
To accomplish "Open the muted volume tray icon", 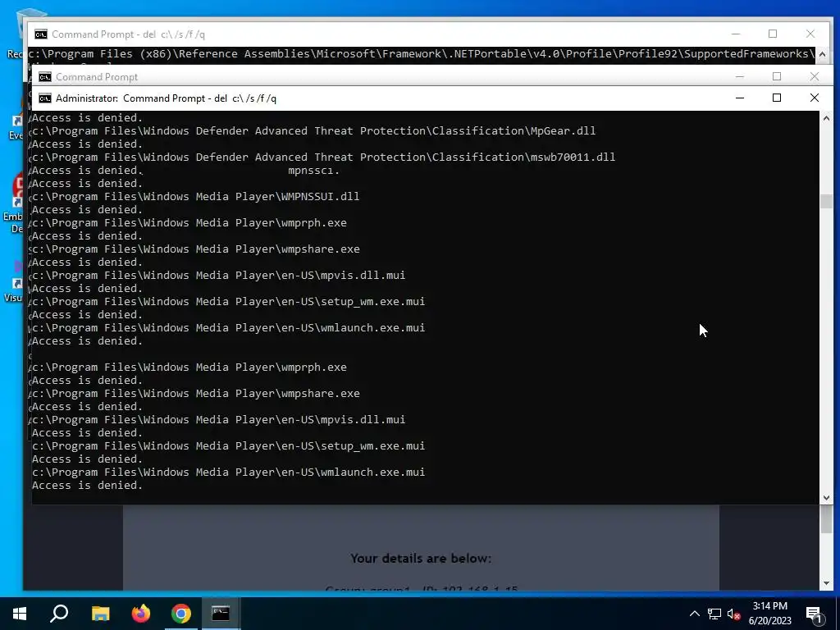I will 734,614.
